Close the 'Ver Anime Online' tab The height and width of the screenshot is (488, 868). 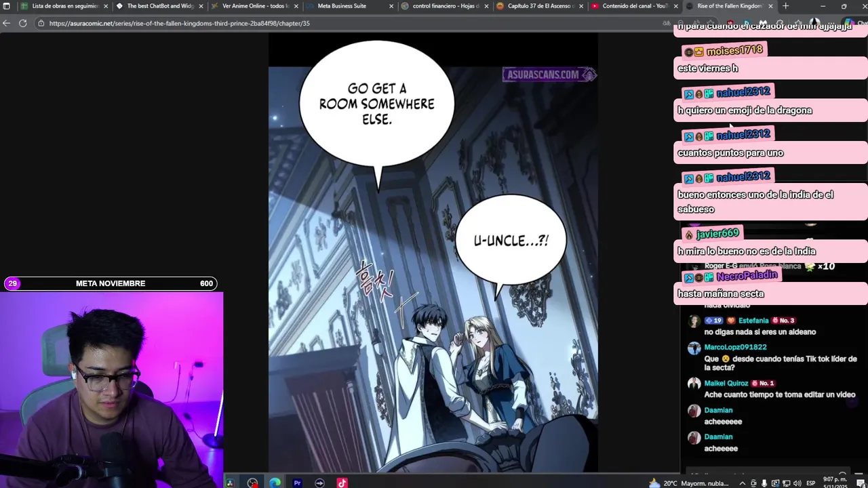click(296, 6)
